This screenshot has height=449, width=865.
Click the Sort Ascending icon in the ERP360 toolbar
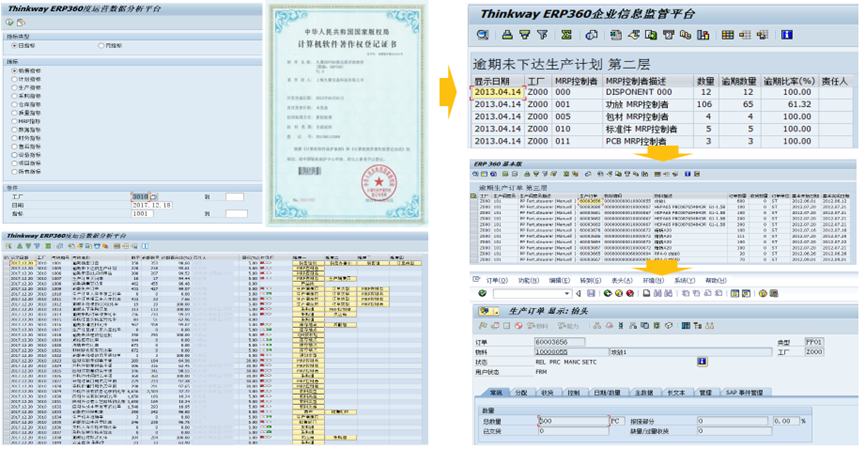point(507,35)
